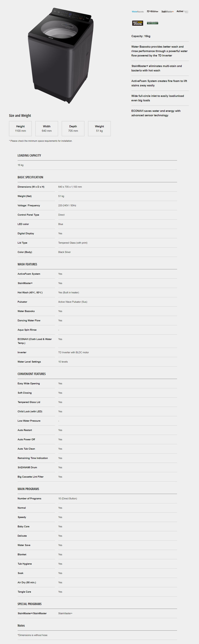The width and height of the screenshot is (199, 644).
Task: Select the ECONAVI green badge
Action: click(152, 23)
